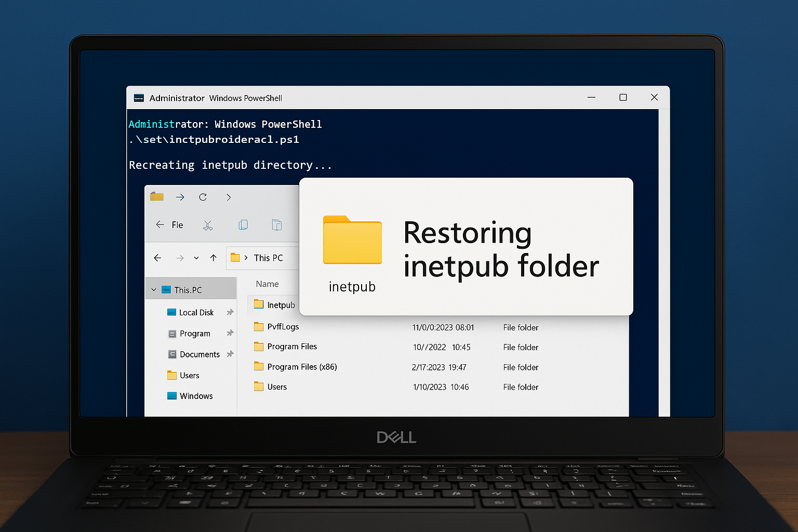This screenshot has width=798, height=532.
Task: Click the PowerShell vertical scrollbar
Action: coord(664,262)
